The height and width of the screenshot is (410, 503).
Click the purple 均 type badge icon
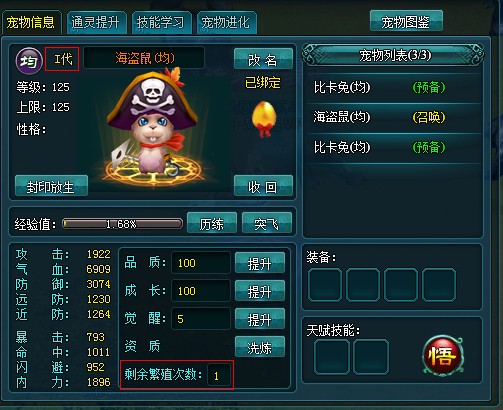[29, 61]
